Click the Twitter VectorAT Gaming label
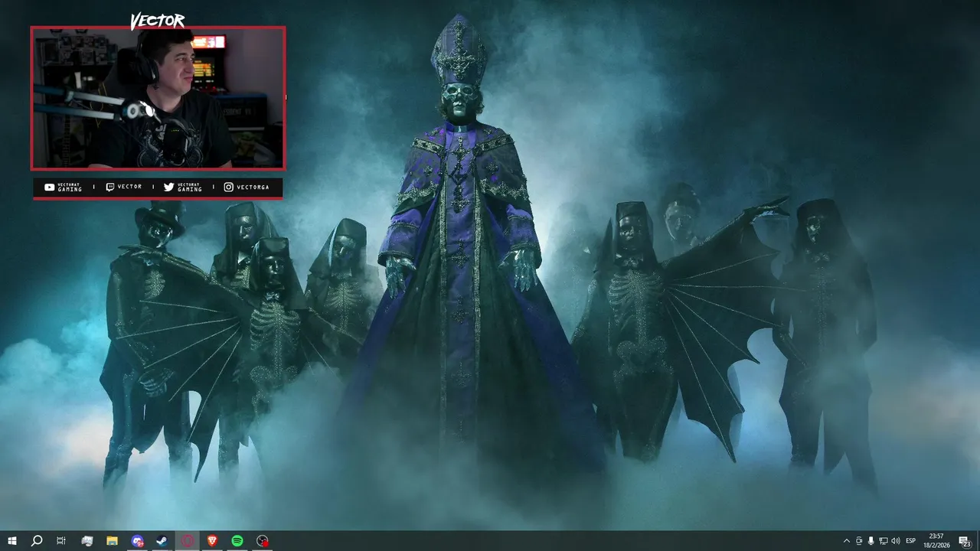The width and height of the screenshot is (980, 551). click(183, 187)
